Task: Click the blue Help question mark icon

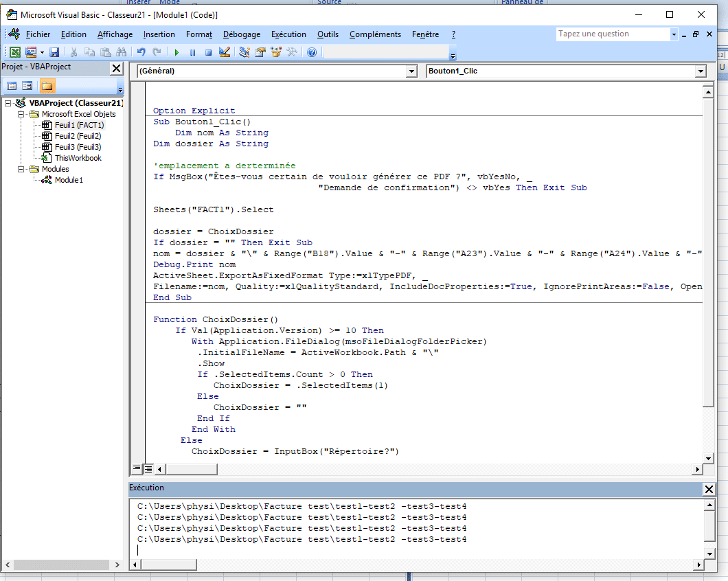Action: pyautogui.click(x=312, y=52)
